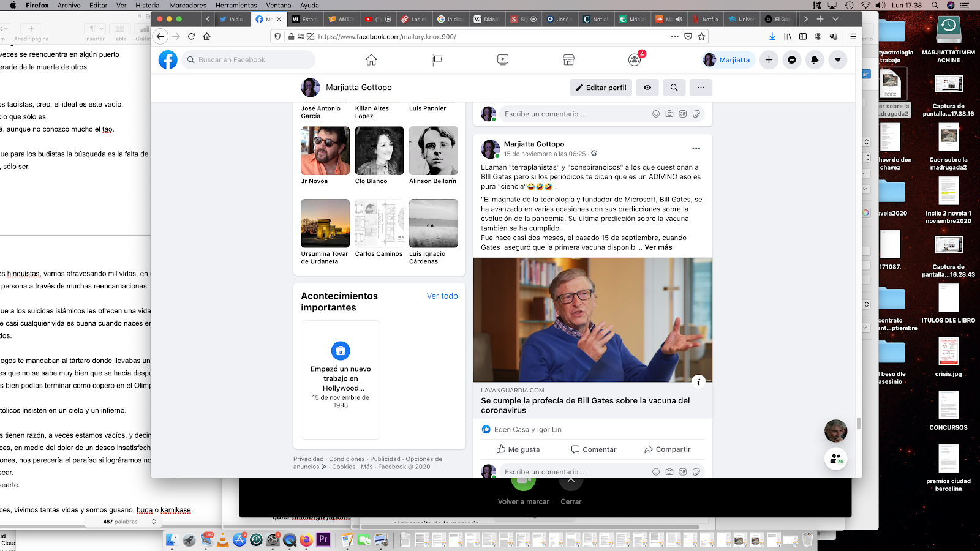Open the Apple menu

click(13, 5)
